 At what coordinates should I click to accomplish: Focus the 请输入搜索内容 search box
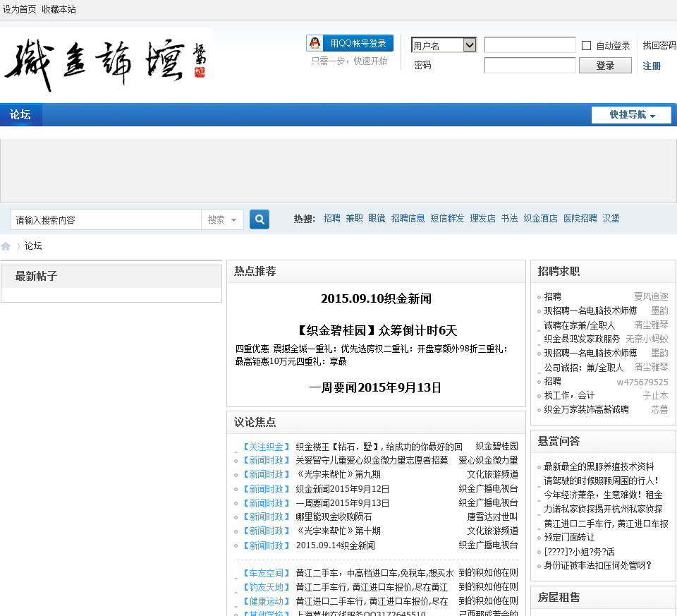tap(106, 220)
